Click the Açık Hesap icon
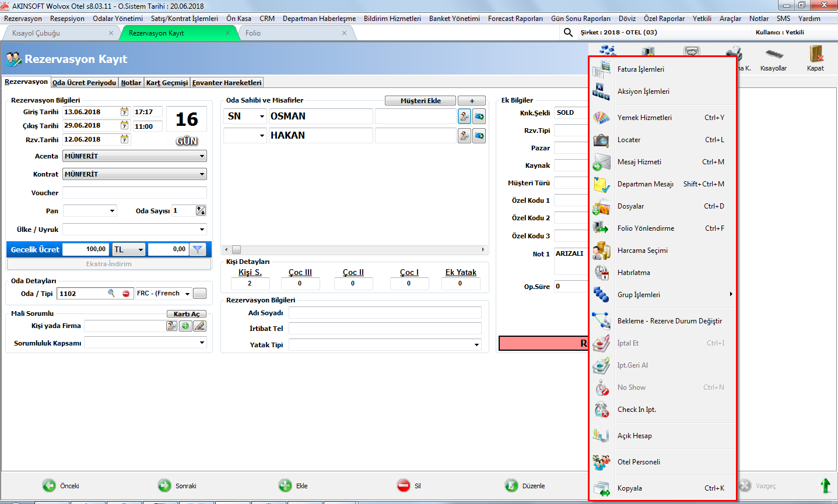 (601, 436)
